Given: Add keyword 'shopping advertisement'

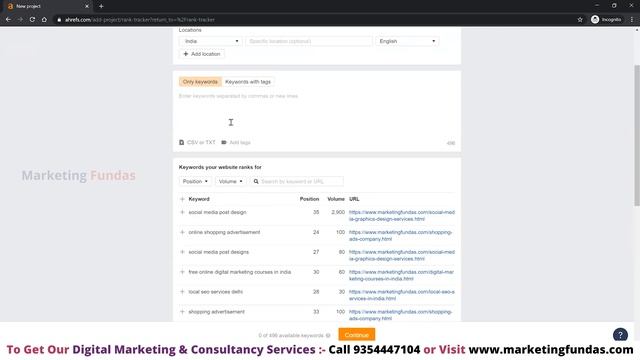Looking at the screenshot, I should pyautogui.click(x=182, y=312).
